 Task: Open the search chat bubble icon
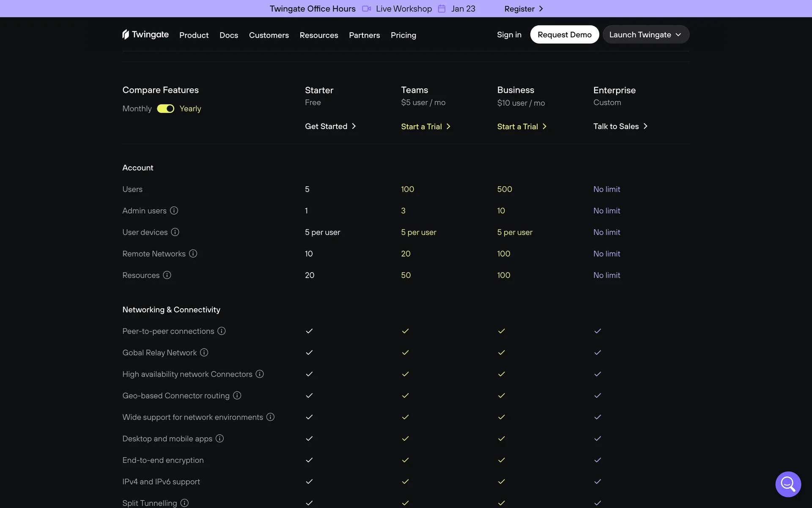coord(788,484)
